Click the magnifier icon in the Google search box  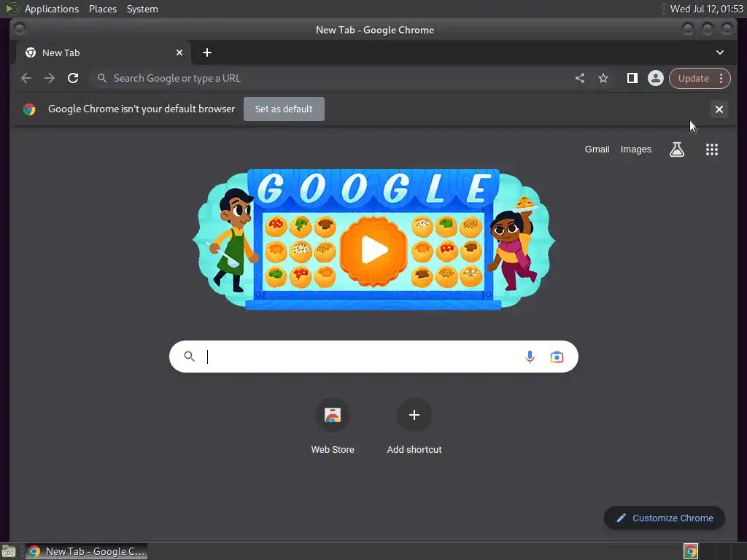tap(189, 356)
